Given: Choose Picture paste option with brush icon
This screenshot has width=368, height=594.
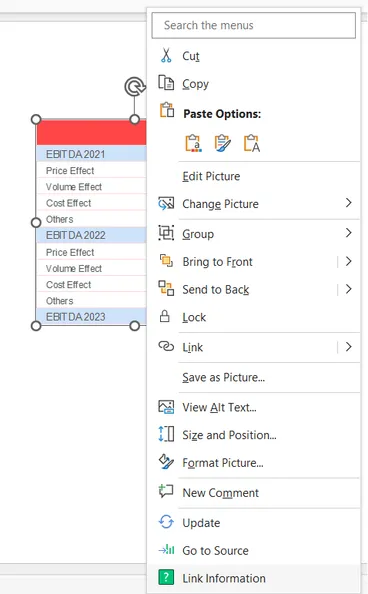Looking at the screenshot, I should click(x=222, y=143).
